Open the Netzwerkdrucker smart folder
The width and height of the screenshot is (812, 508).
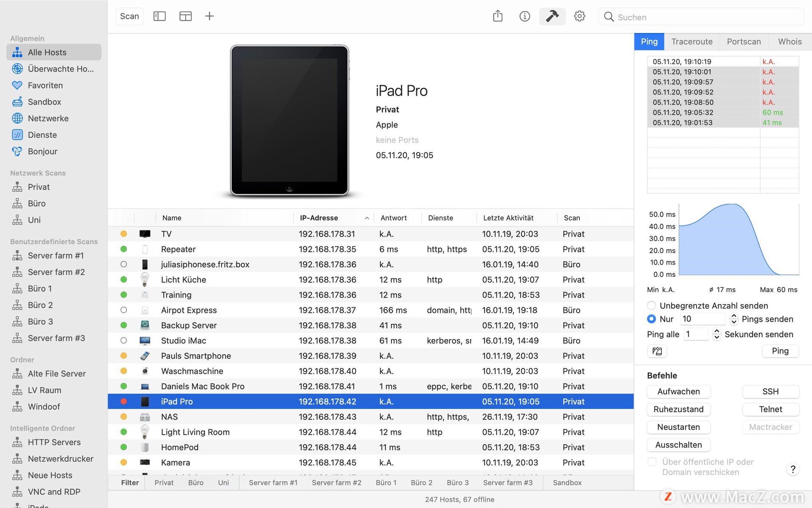pyautogui.click(x=54, y=458)
